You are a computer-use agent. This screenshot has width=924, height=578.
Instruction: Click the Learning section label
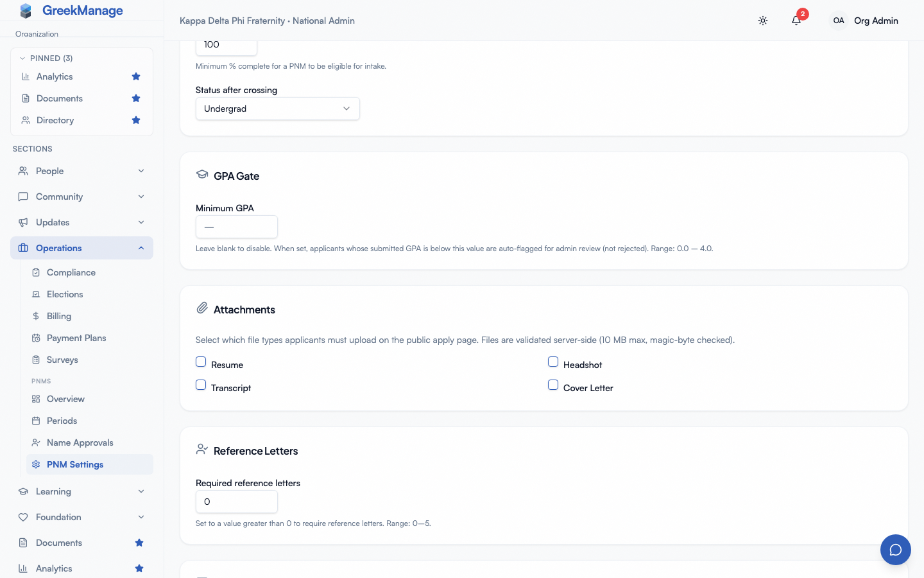[53, 491]
